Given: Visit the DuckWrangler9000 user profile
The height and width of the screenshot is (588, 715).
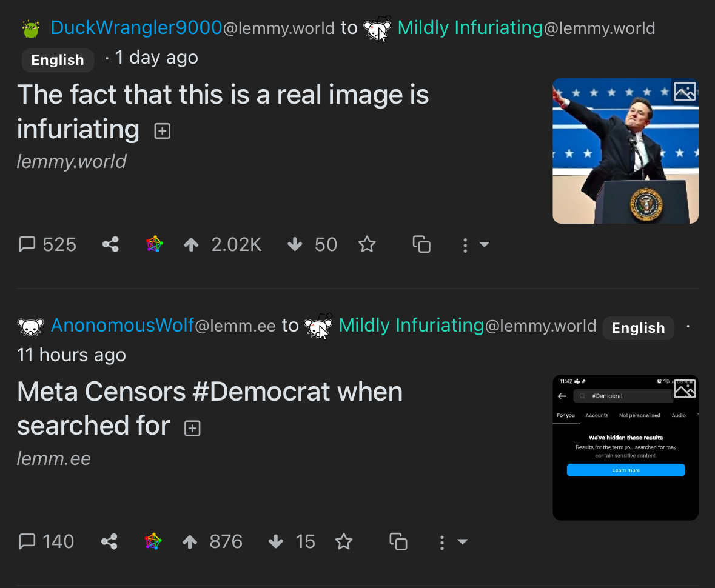Looking at the screenshot, I should 136,28.
